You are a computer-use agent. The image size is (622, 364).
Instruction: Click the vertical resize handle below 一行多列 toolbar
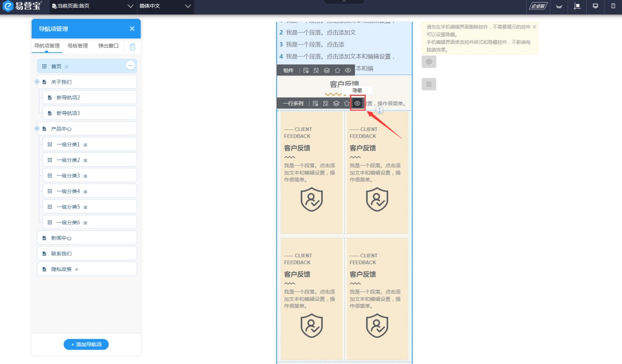point(379,110)
